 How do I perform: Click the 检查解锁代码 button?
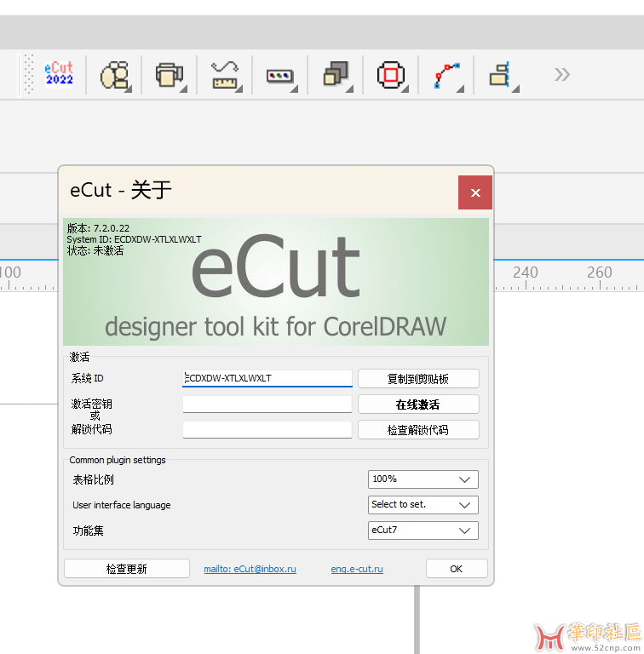coord(418,429)
